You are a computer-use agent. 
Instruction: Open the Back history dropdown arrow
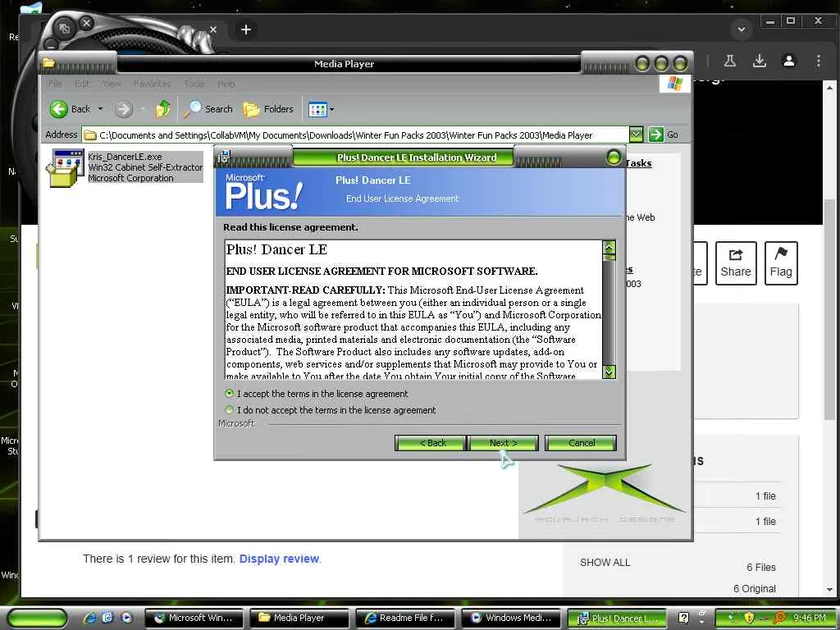[100, 109]
